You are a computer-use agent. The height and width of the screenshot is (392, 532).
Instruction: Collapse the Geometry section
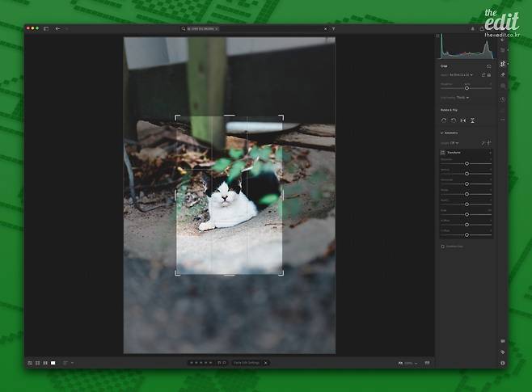442,133
